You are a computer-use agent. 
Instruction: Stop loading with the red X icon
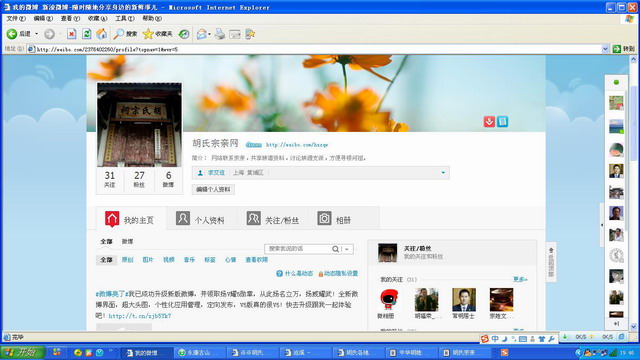click(71, 34)
